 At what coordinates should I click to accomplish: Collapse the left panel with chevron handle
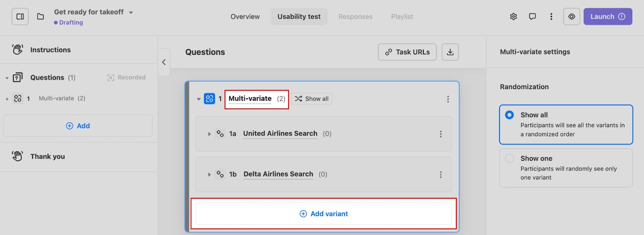[x=164, y=62]
